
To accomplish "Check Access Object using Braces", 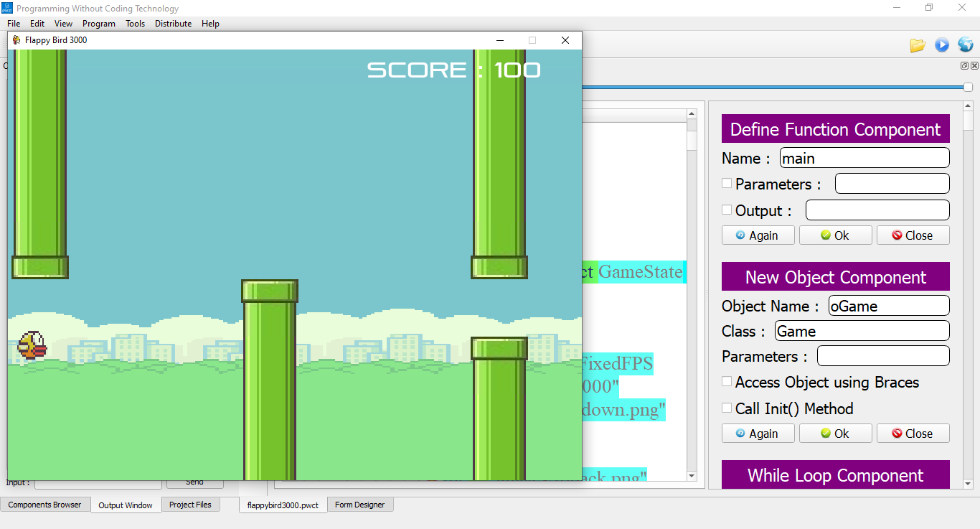I will pos(727,382).
